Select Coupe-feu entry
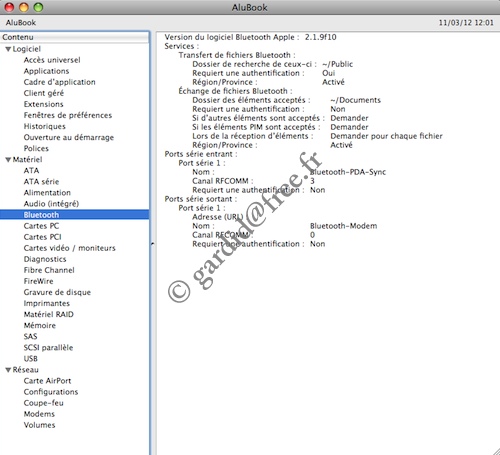 pyautogui.click(x=43, y=403)
